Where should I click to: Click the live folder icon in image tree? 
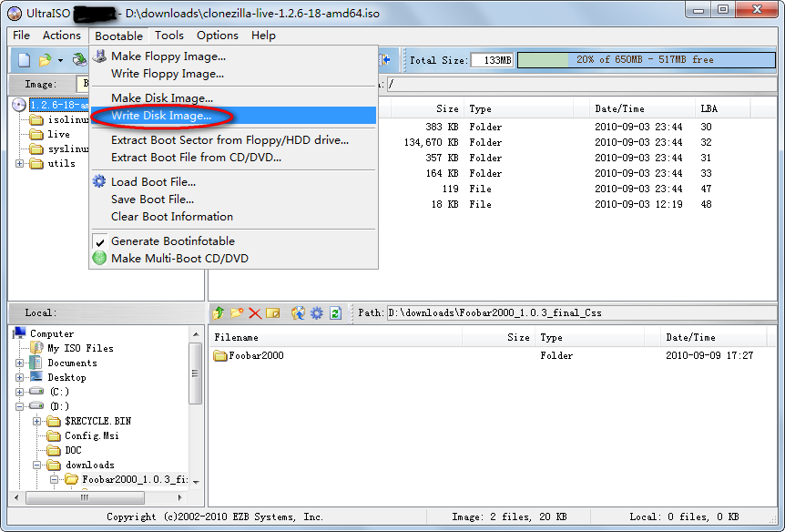pyautogui.click(x=36, y=134)
